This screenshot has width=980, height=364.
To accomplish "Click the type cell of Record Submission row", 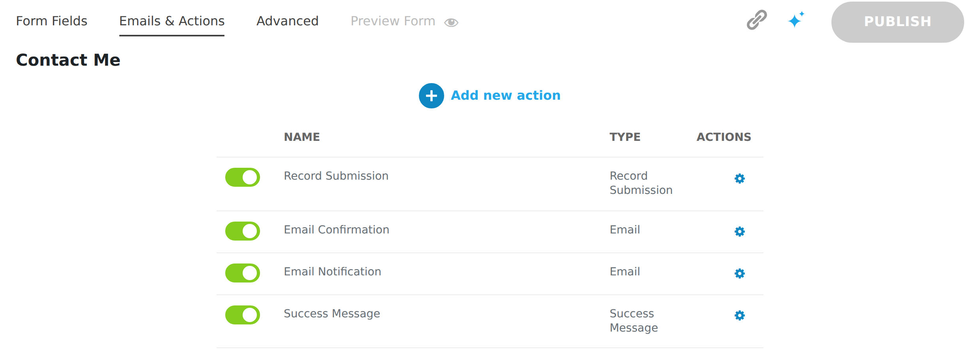I will [641, 183].
